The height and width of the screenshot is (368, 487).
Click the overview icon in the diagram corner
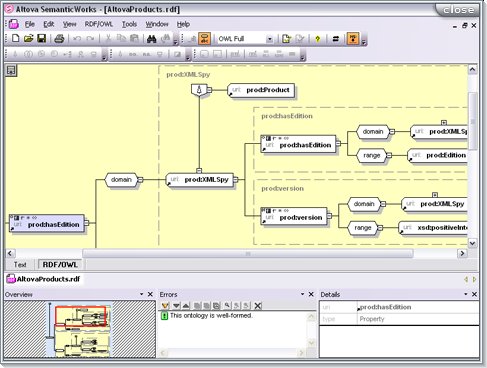[11, 70]
